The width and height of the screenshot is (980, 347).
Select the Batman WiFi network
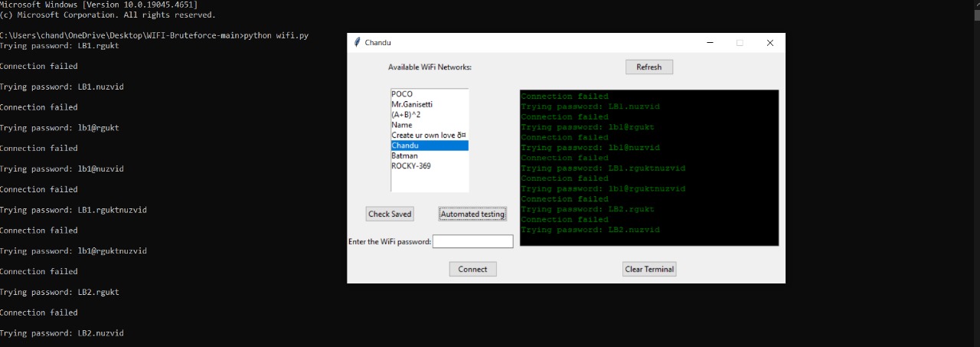point(404,155)
